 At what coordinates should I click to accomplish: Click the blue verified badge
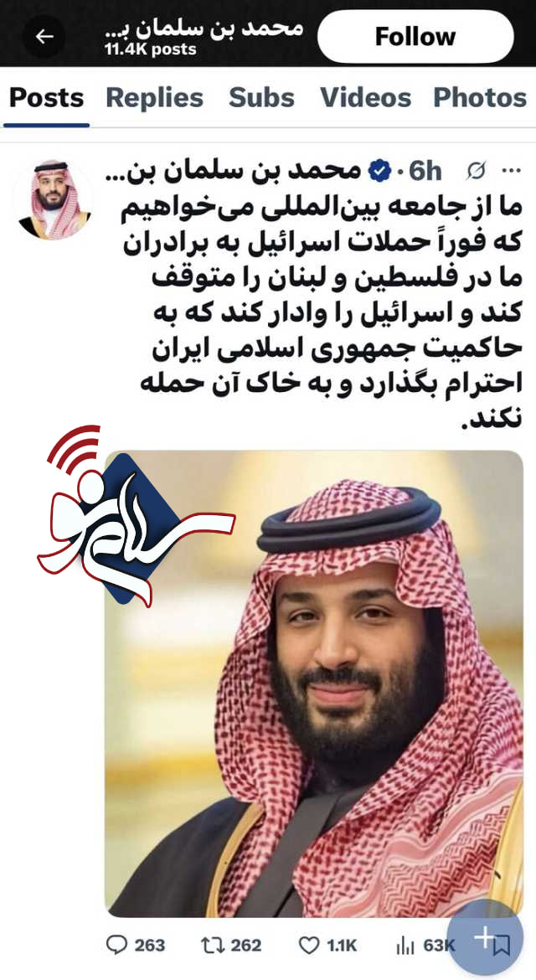pos(379,171)
